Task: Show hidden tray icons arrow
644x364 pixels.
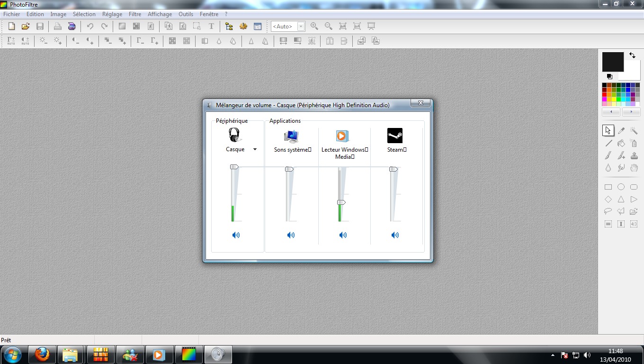Action: [553, 355]
